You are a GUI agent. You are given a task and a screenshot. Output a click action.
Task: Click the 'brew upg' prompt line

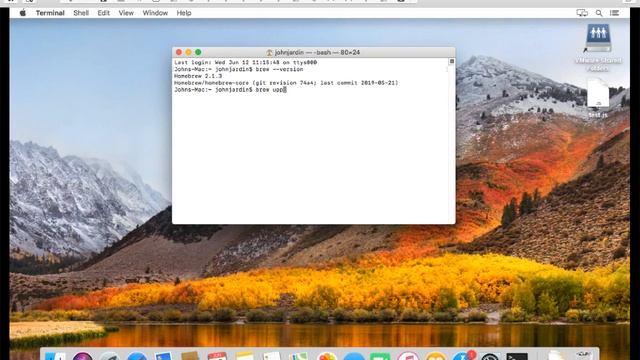pos(230,90)
